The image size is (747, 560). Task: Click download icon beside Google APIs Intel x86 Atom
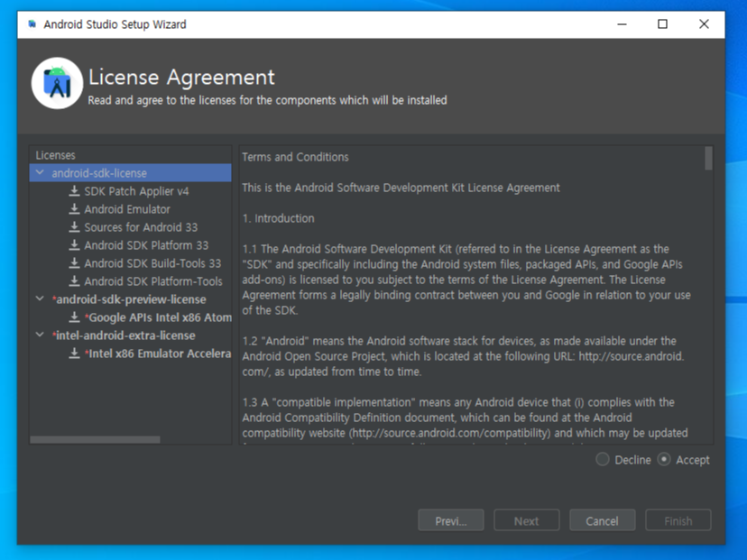tap(74, 317)
